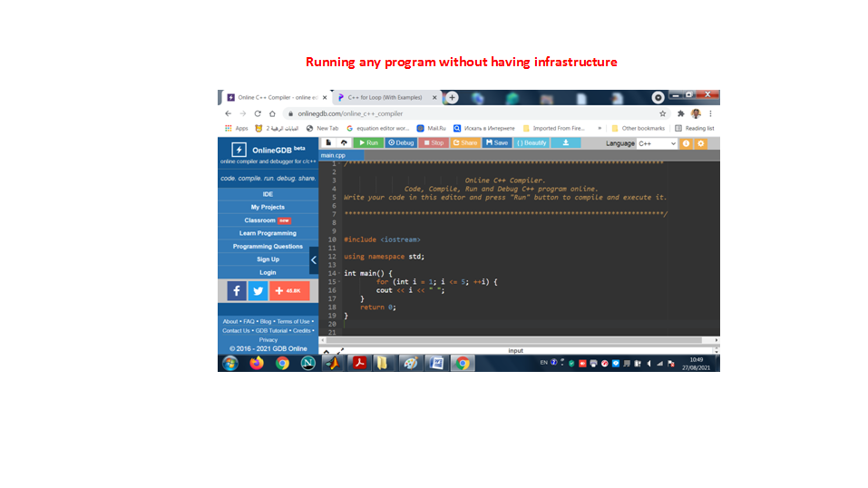This screenshot has height=488, width=868.
Task: Open My Projects in the sidebar
Action: click(268, 207)
